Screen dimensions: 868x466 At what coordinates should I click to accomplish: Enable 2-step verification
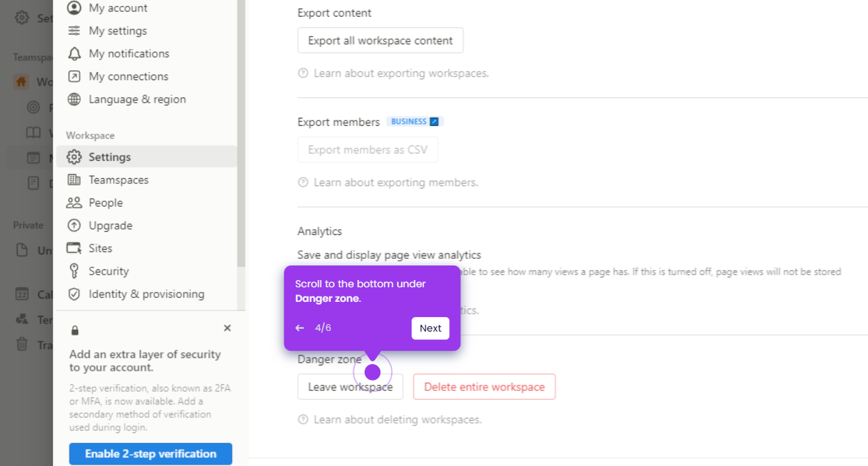150,453
